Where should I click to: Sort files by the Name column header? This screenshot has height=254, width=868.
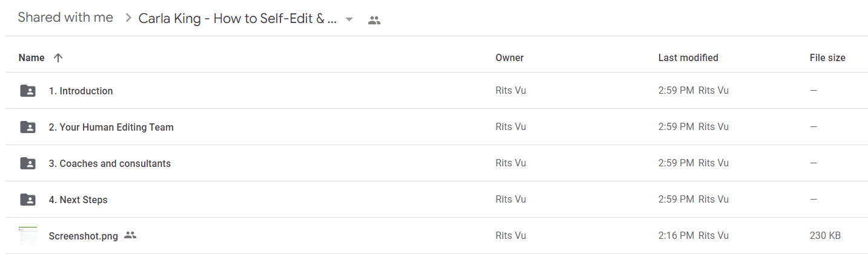tap(31, 58)
